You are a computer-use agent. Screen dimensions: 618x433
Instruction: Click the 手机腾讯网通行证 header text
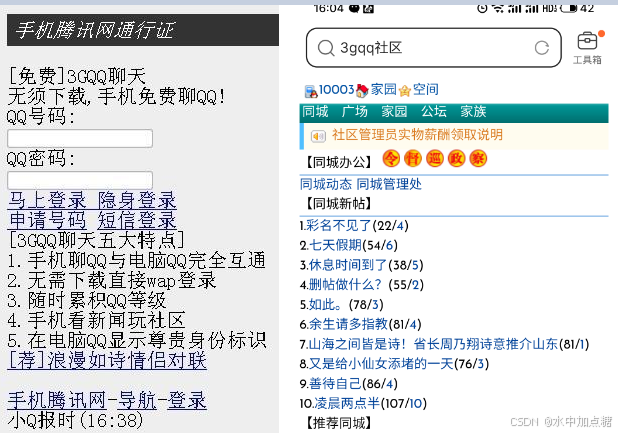tap(95, 30)
